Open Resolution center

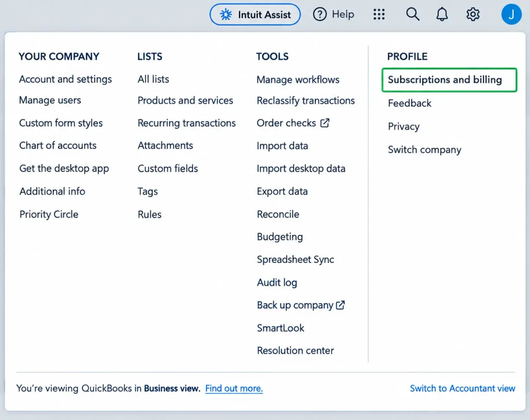296,350
